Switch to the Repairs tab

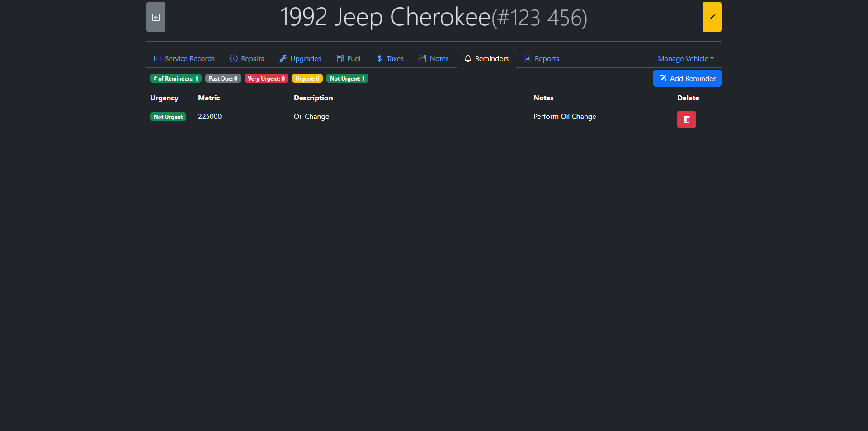coord(247,59)
